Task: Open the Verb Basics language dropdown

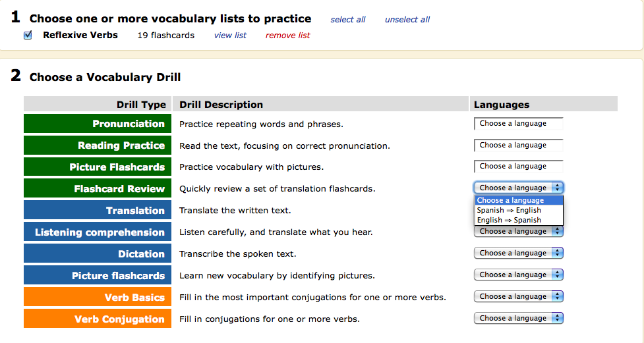Action: [518, 296]
